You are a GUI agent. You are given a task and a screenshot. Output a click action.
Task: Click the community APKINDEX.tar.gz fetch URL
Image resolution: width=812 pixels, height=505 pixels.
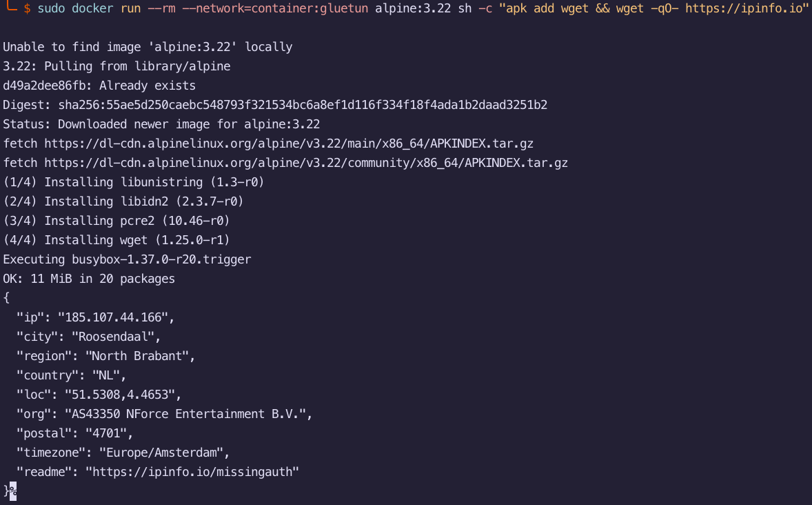306,163
